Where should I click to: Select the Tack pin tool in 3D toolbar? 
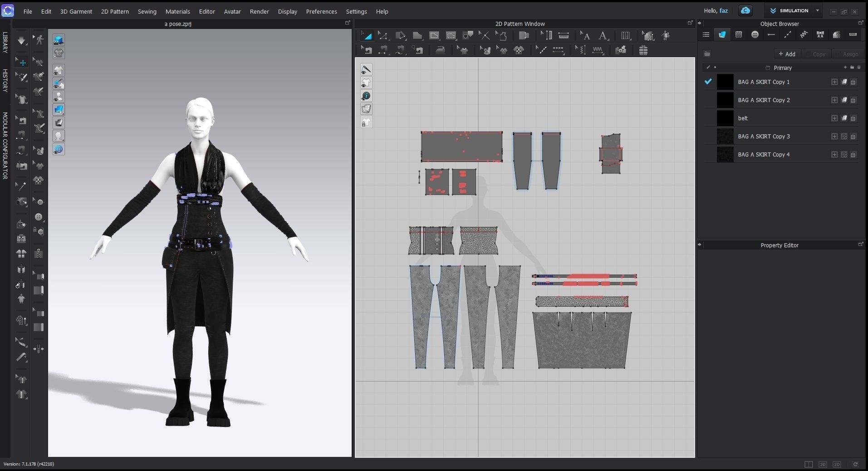click(x=21, y=186)
